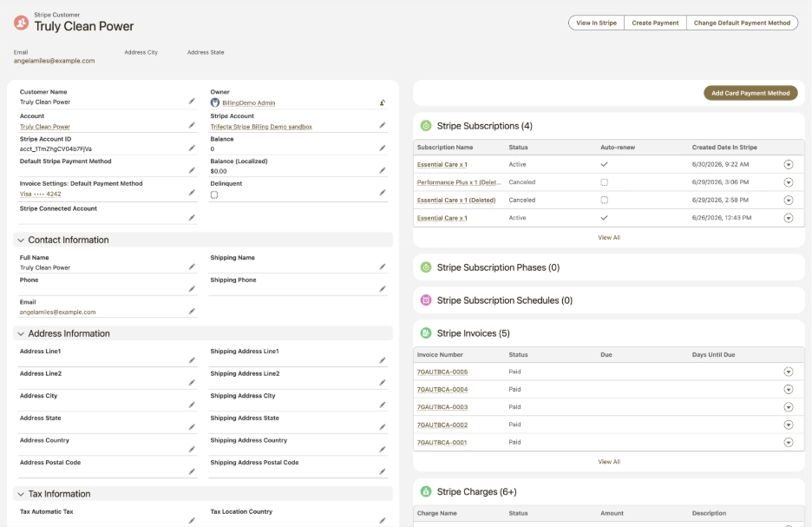The width and height of the screenshot is (812, 527).
Task: Click the Stripe Invoices section icon
Action: 426,333
